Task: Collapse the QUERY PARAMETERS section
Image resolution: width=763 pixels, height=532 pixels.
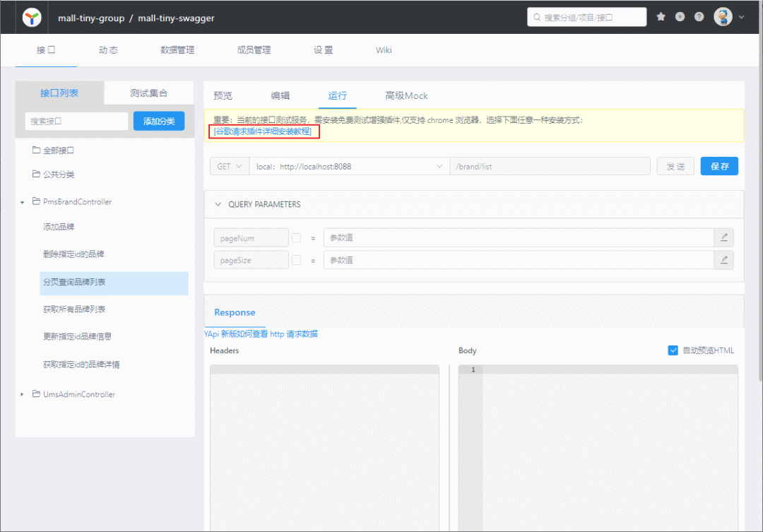Action: coord(218,204)
